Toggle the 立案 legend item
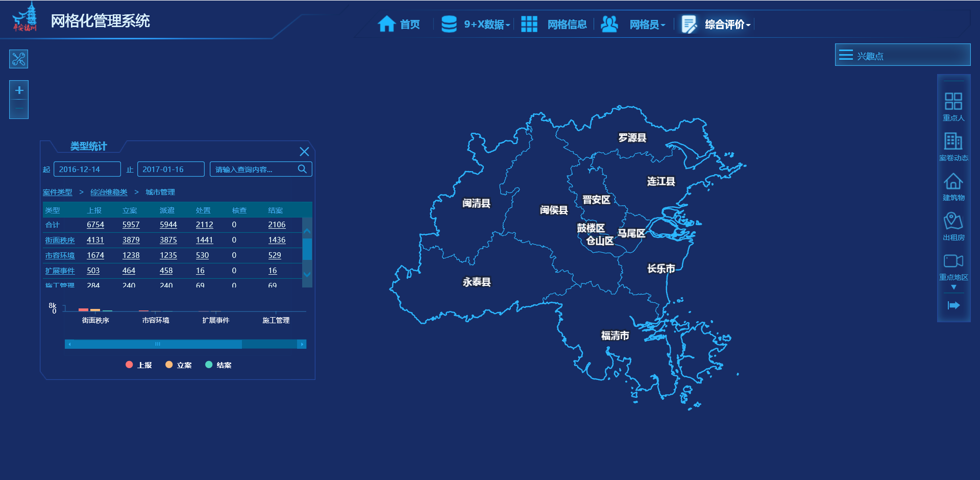Viewport: 980px width, 480px height. 178,365
